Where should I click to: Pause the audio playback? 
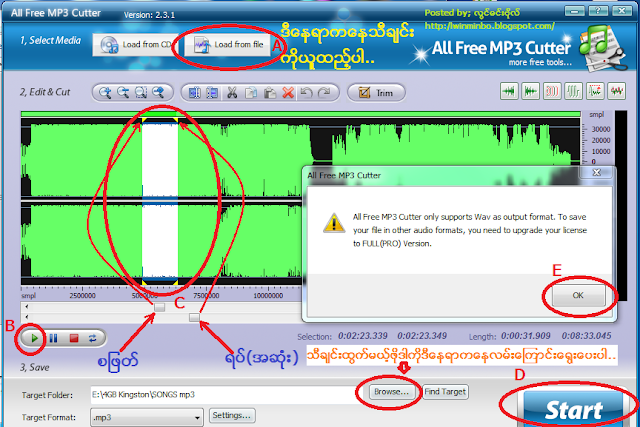point(53,338)
